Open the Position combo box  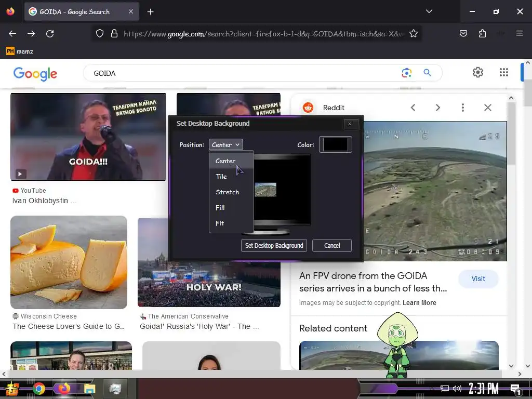[225, 144]
